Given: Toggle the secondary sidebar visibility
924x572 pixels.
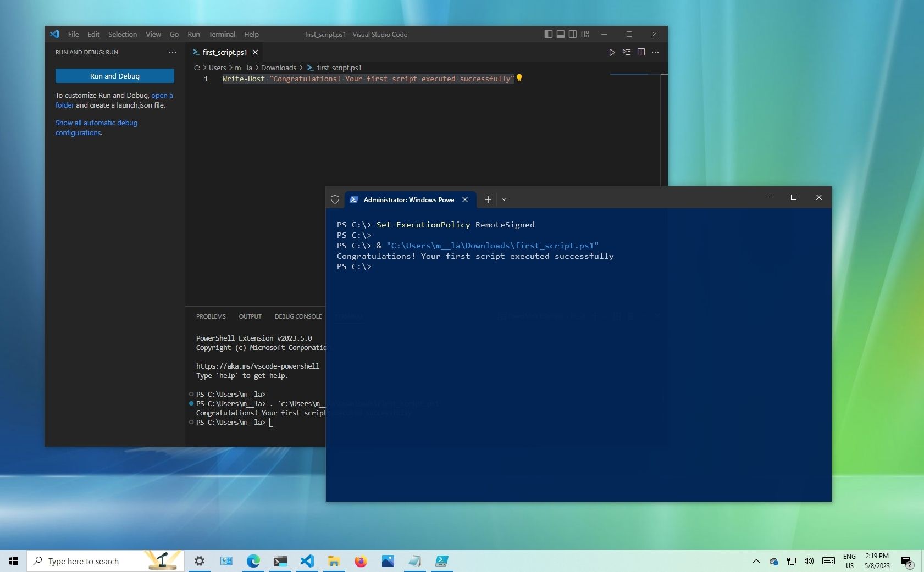Looking at the screenshot, I should (573, 34).
